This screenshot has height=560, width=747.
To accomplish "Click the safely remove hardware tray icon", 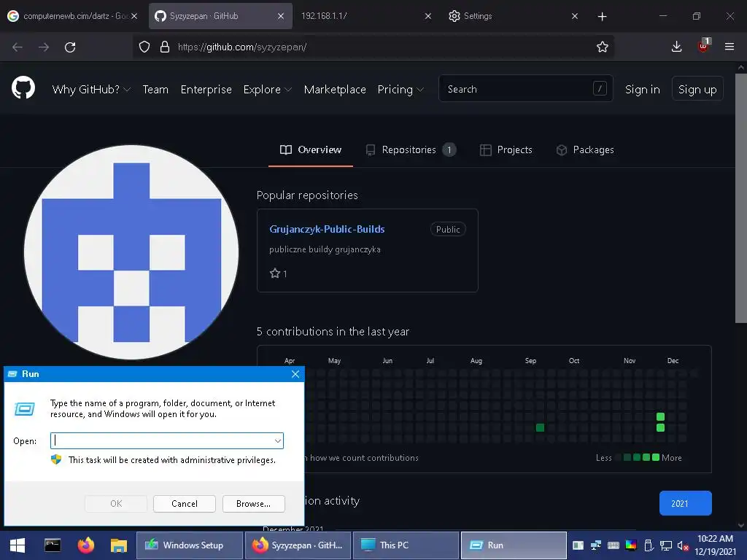I will (648, 545).
